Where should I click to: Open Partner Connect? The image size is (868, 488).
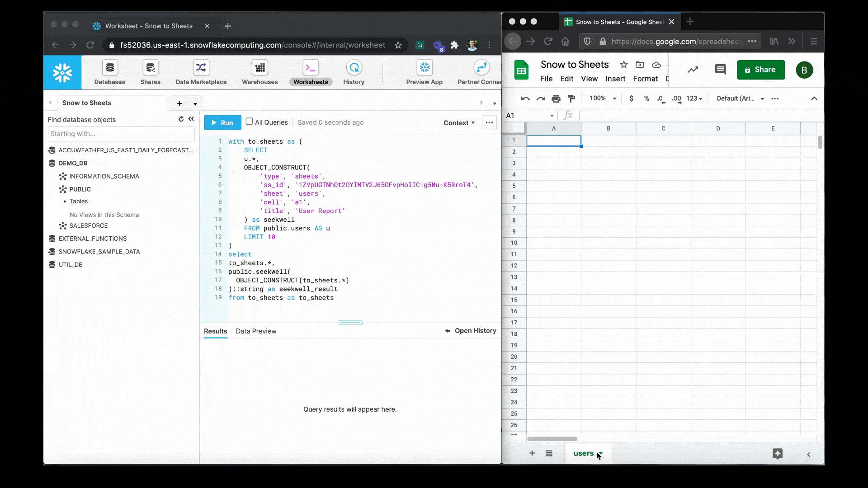point(481,72)
